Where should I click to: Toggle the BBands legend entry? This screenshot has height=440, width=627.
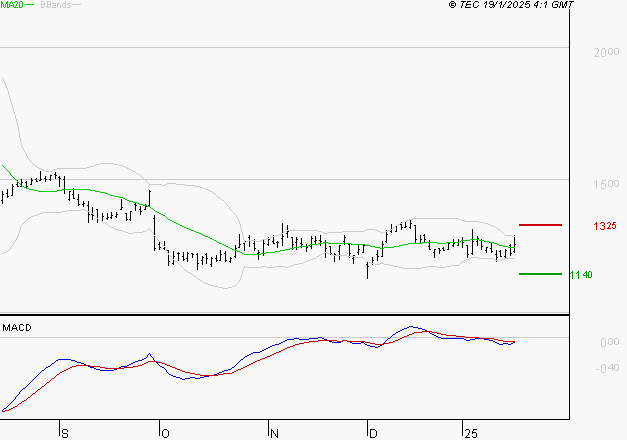[x=55, y=5]
